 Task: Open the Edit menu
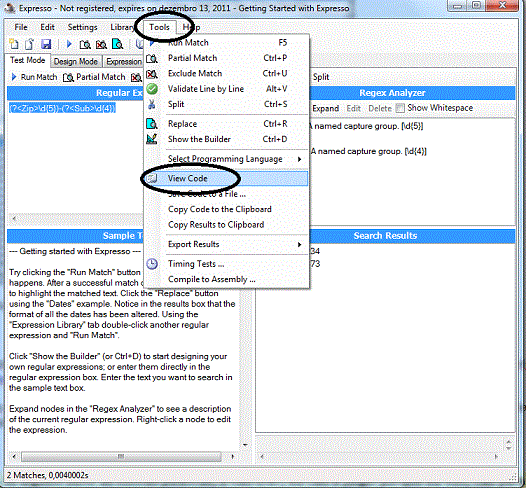[47, 27]
